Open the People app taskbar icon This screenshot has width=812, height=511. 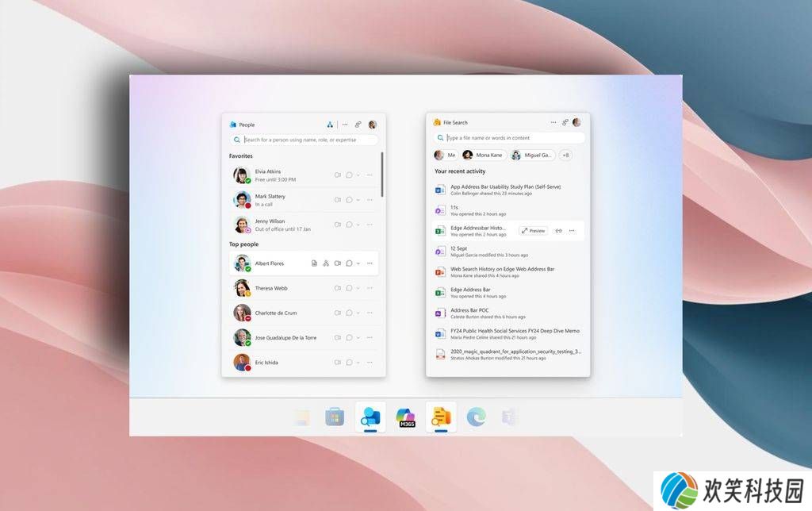coord(371,417)
